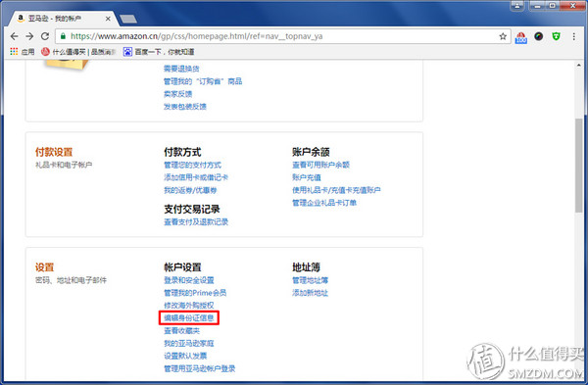The height and width of the screenshot is (385, 588).
Task: Open 查看可用账户余额 link
Action: [x=321, y=165]
